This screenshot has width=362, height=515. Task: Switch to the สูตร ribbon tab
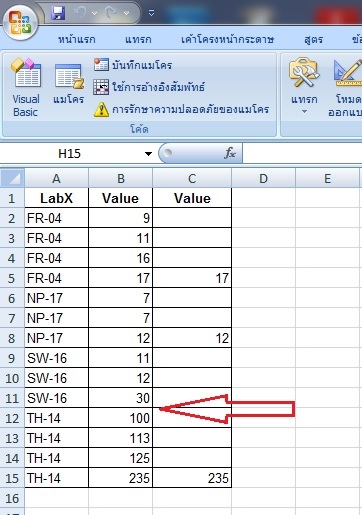click(313, 40)
